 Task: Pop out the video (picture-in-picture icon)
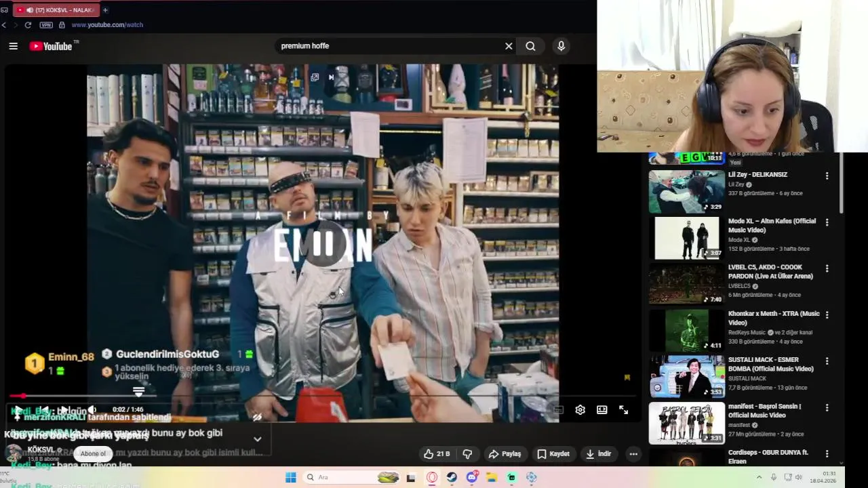(315, 77)
